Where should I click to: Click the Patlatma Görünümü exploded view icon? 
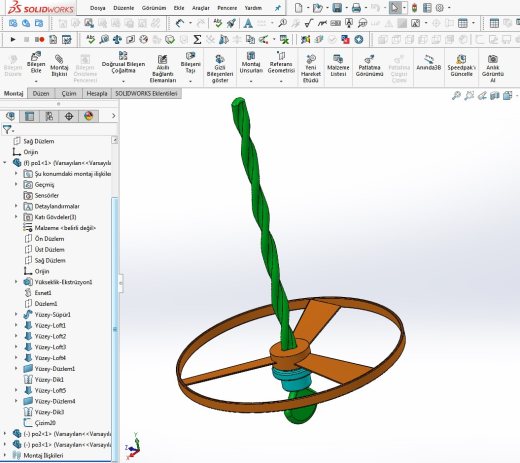click(369, 65)
